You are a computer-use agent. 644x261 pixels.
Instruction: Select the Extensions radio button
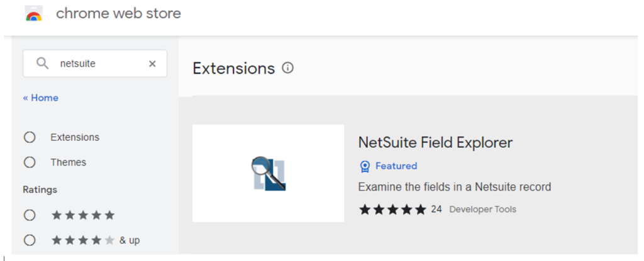click(30, 137)
